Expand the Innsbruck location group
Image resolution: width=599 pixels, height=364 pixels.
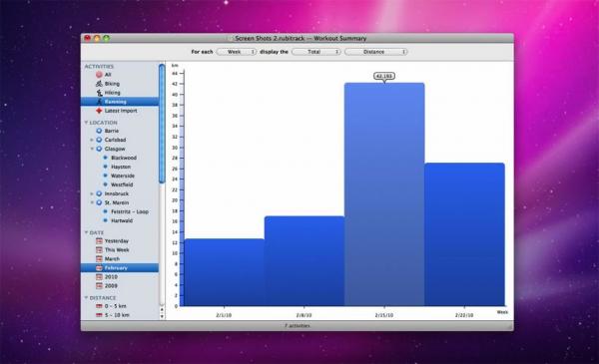(x=92, y=193)
